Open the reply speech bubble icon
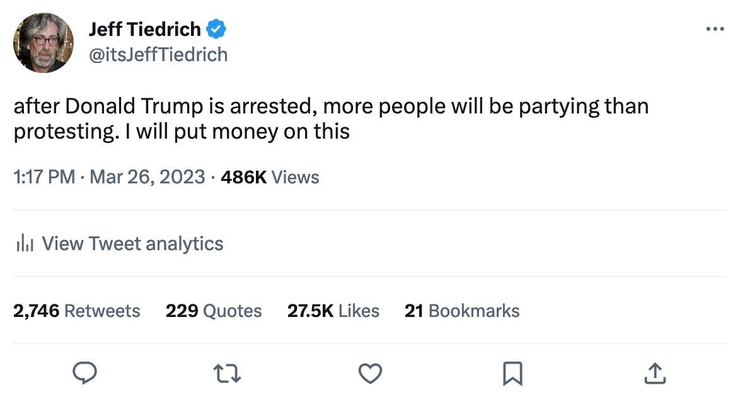 click(85, 373)
